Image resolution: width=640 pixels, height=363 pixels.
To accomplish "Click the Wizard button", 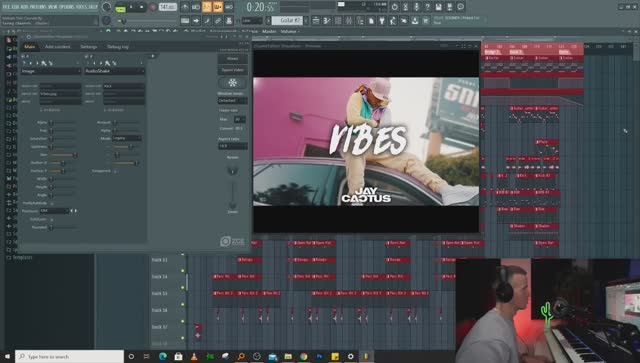I will (x=232, y=59).
